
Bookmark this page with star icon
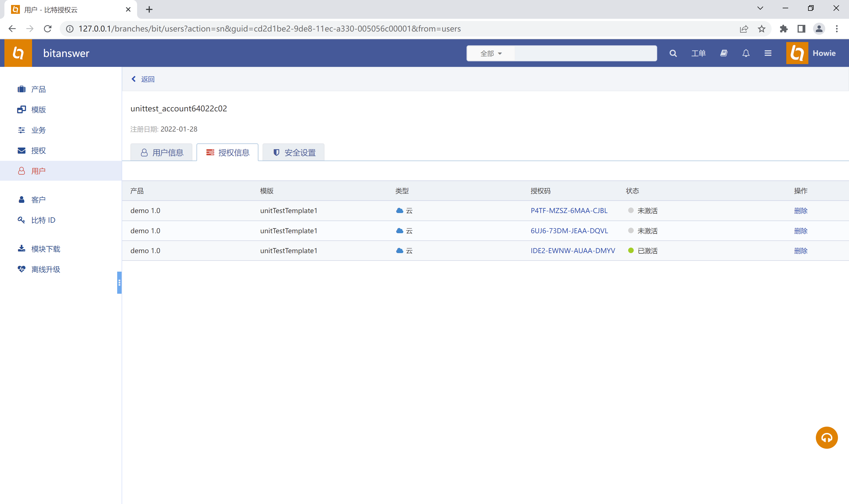click(761, 29)
